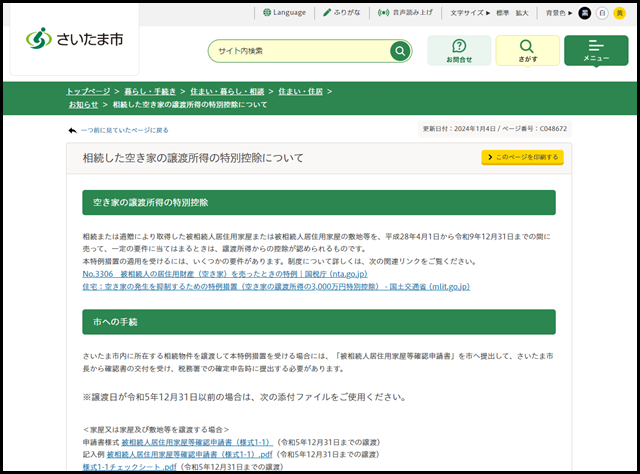Set text size to 拡大
The image size is (640, 474).
522,13
